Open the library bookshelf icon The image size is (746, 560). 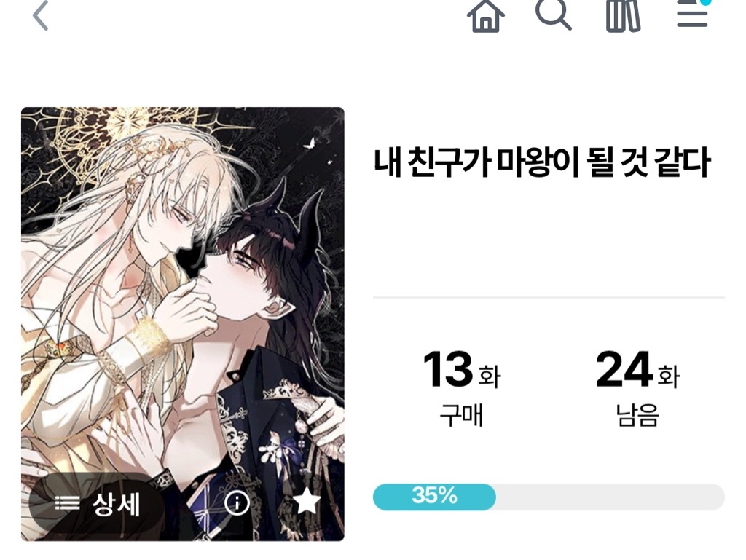(623, 15)
